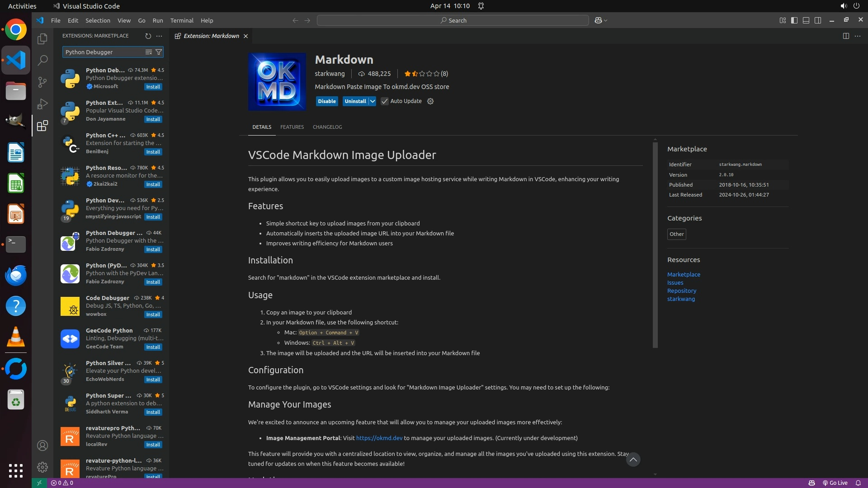Disable the Markdown extension
The width and height of the screenshot is (868, 488).
point(326,101)
